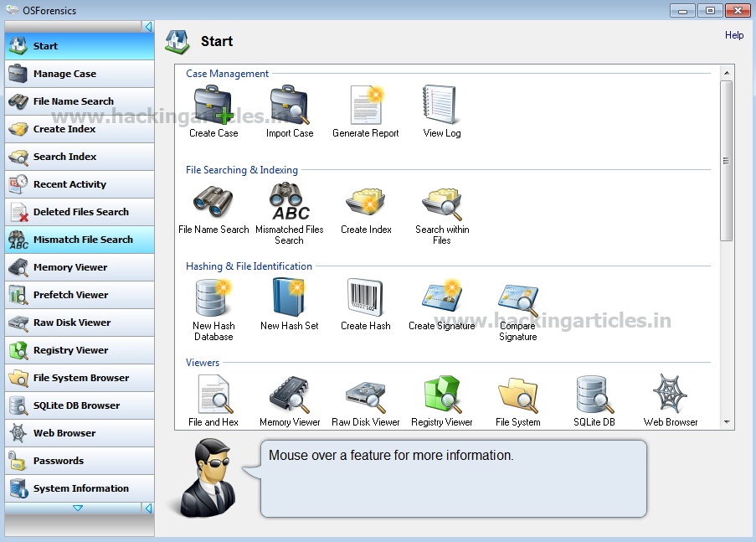Collapse sidebar using top arrow
Viewport: 756px width, 542px height.
tap(148, 27)
